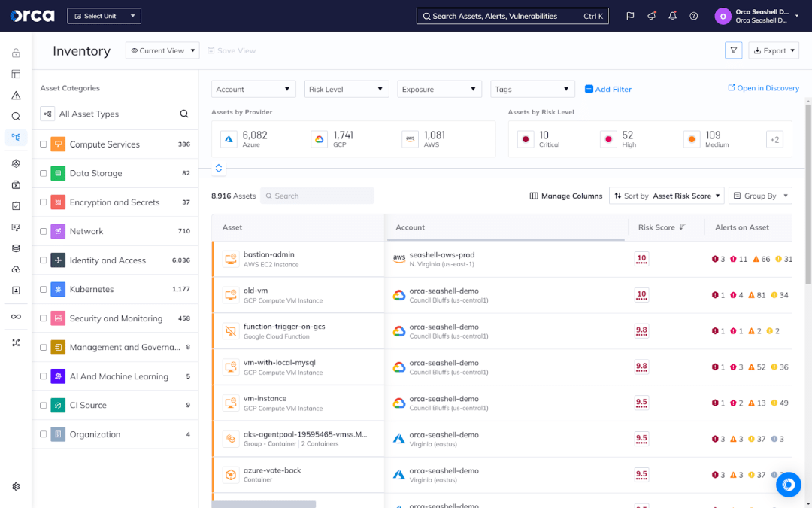Screen dimensions: 812x508
Task: Open the announcements megaphone icon
Action: 651,16
